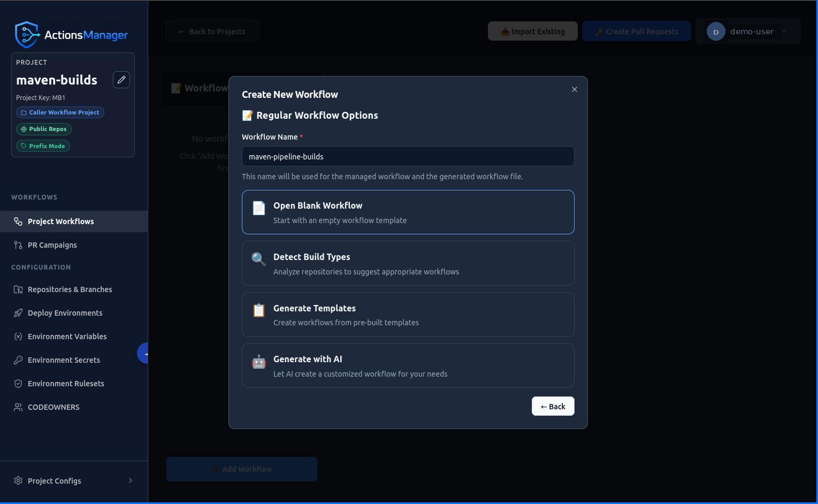Focus the Workflow Name input field
This screenshot has height=504, width=818.
click(408, 156)
